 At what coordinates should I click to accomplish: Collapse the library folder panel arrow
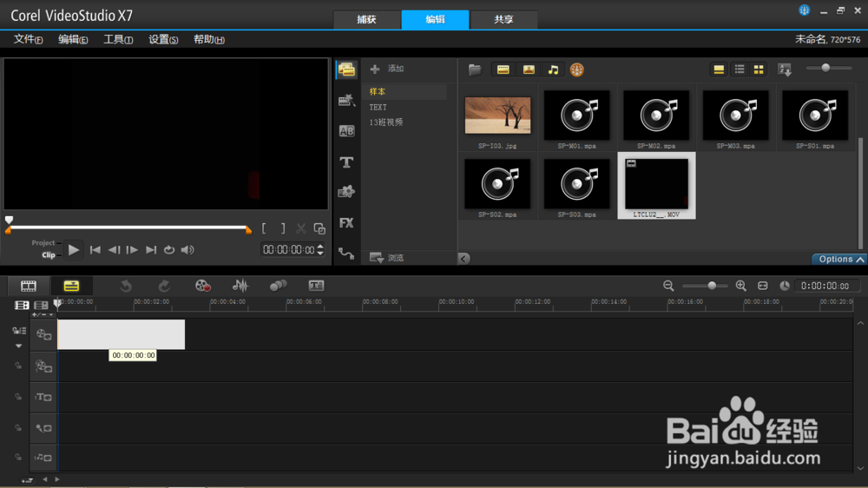pyautogui.click(x=464, y=259)
